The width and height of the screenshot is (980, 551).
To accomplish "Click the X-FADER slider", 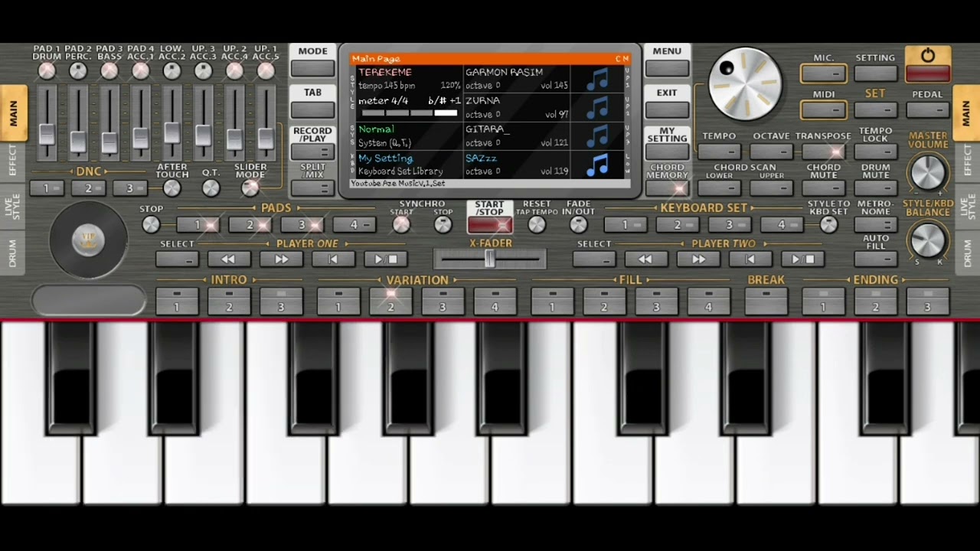I will (x=490, y=259).
